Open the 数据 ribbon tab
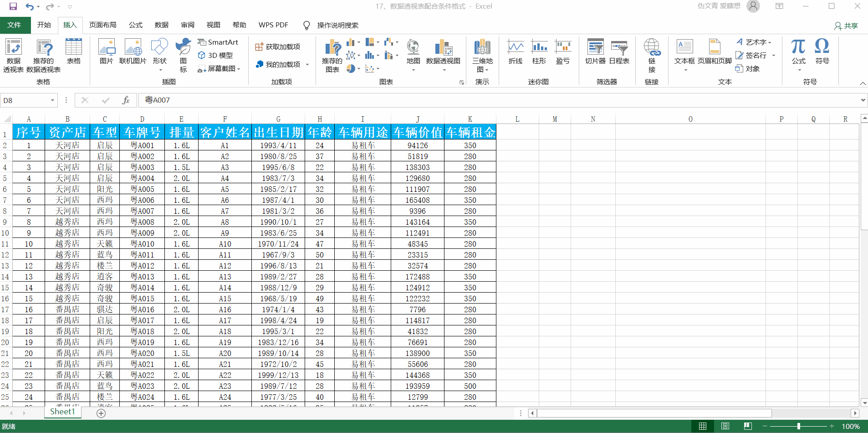868x433 pixels. (x=161, y=25)
